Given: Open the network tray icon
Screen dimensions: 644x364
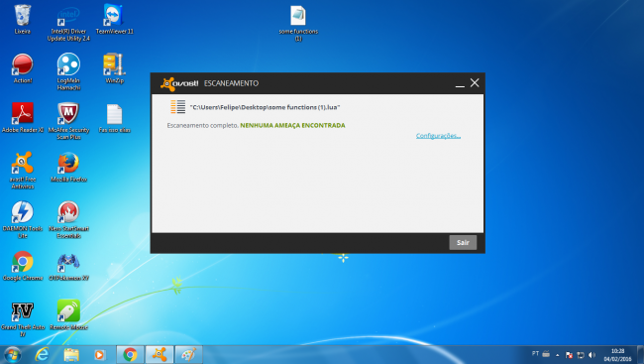Looking at the screenshot, I should click(x=581, y=355).
